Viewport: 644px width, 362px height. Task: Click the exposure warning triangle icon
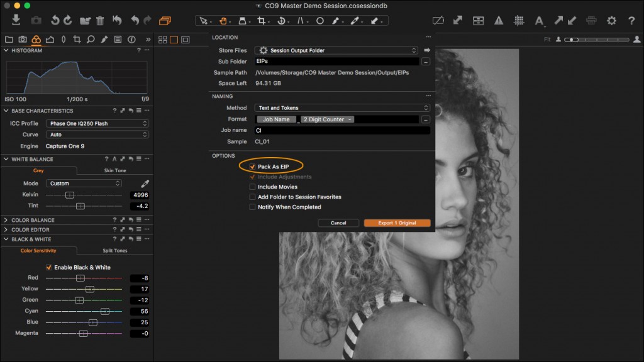(498, 20)
